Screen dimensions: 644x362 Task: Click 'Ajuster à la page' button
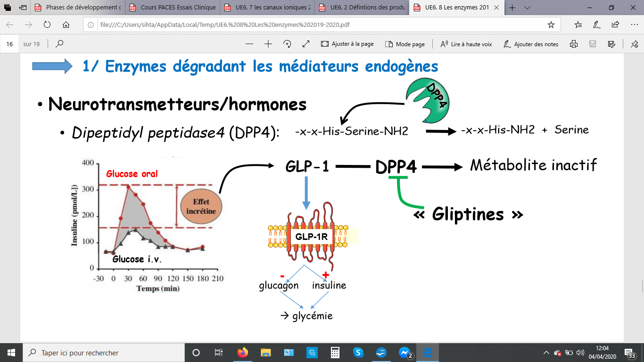click(347, 44)
